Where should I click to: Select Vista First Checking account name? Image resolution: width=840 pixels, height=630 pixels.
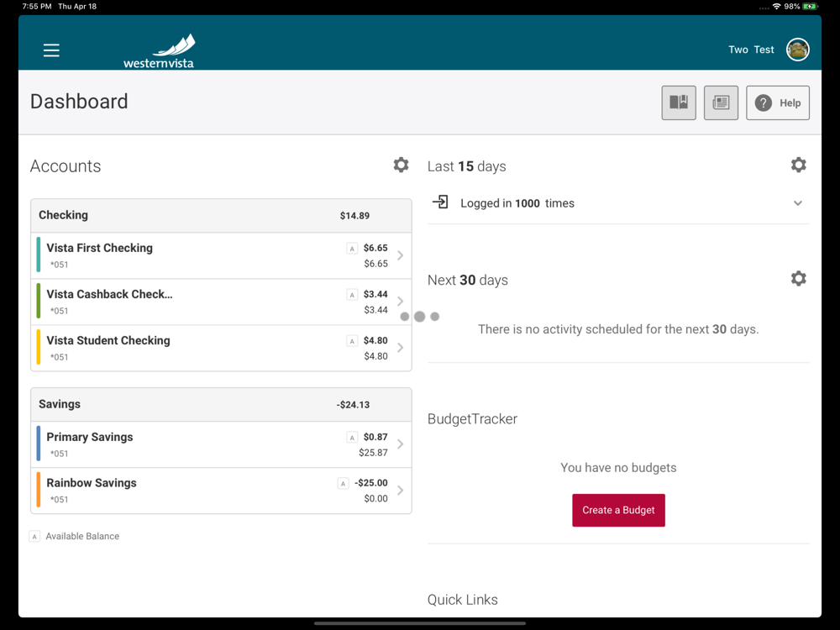click(100, 248)
